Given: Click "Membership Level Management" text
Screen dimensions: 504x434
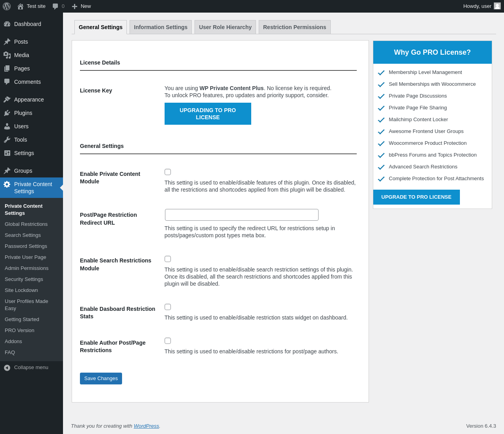Looking at the screenshot, I should [425, 72].
